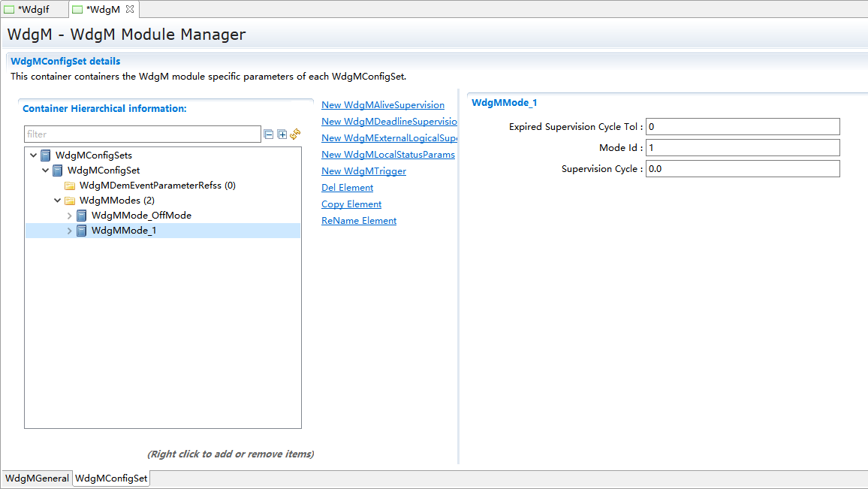
Task: Click the Del Element link
Action: pyautogui.click(x=347, y=188)
